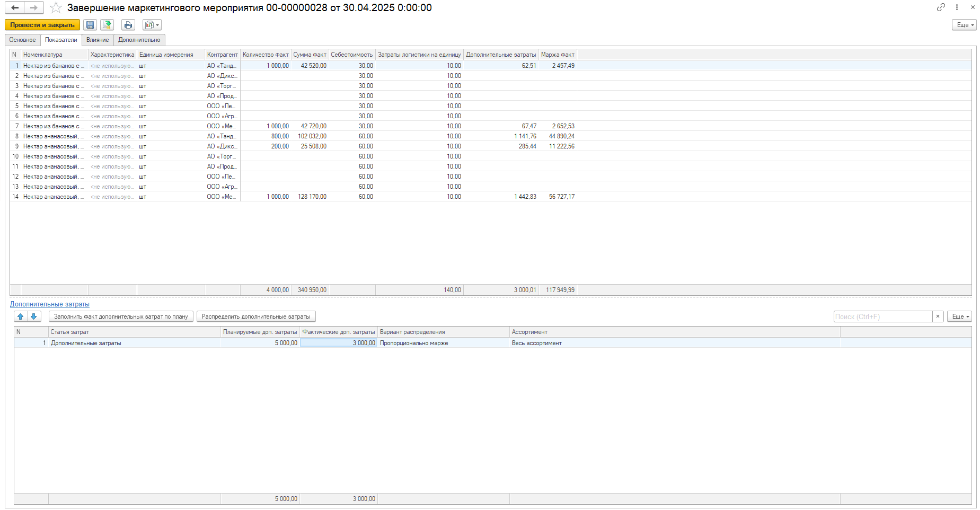Print the document using printer icon

[128, 25]
